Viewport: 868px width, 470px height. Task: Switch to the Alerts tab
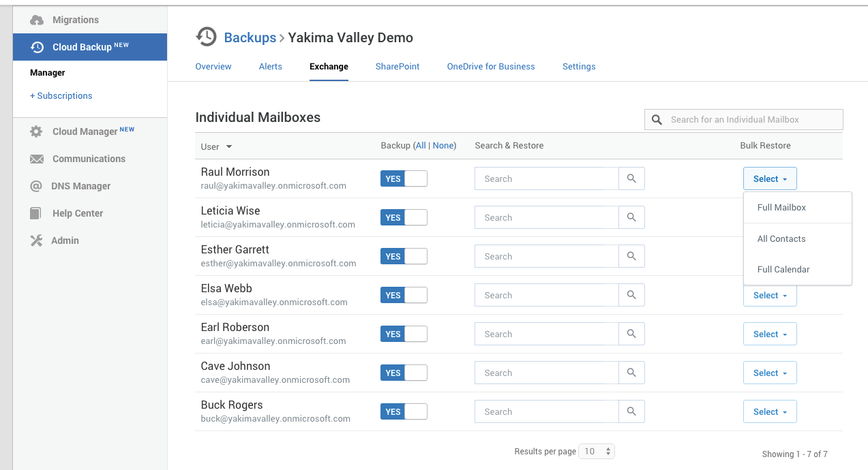click(x=271, y=66)
